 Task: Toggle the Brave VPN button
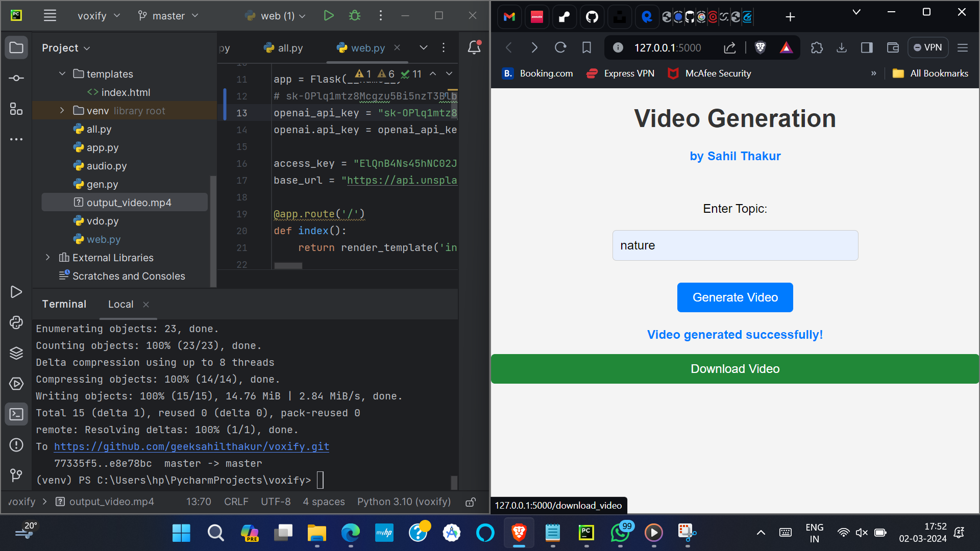click(928, 47)
